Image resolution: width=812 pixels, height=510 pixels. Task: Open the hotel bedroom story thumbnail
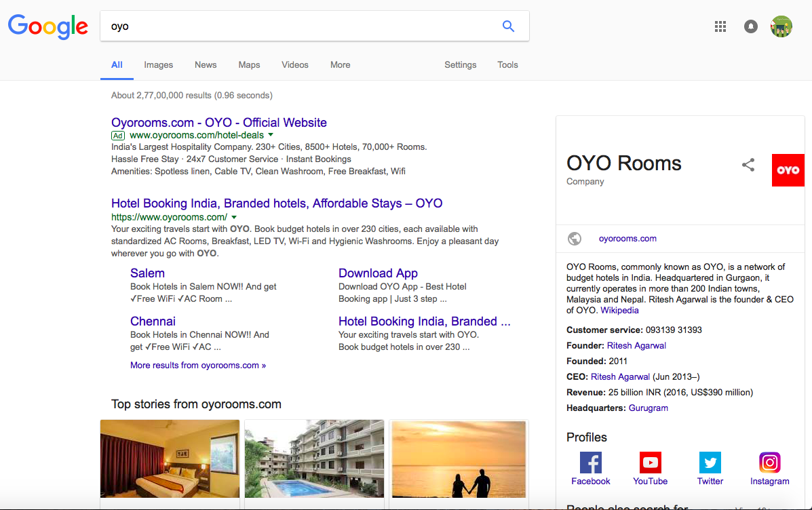pyautogui.click(x=170, y=458)
